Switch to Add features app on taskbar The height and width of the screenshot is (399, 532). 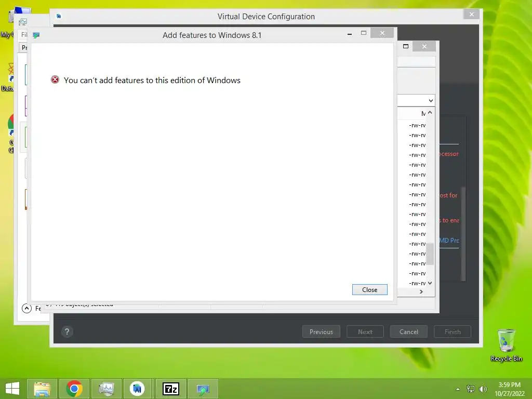click(x=203, y=389)
